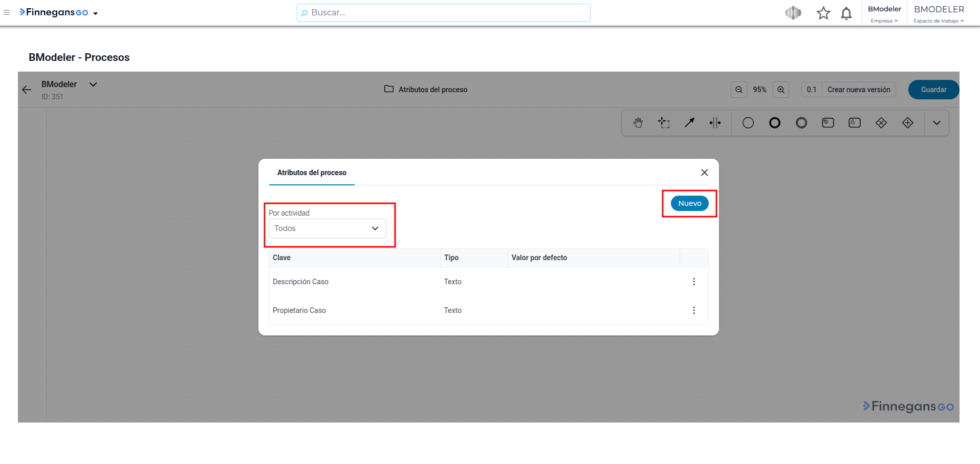This screenshot has width=980, height=464.
Task: Select the Atributos del proceso tab
Action: [x=312, y=173]
